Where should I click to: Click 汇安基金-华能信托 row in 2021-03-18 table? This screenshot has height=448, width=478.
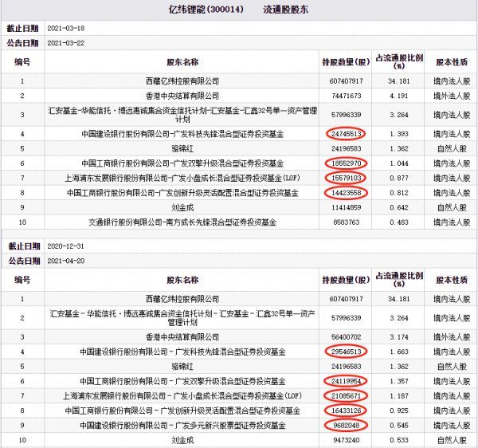coord(182,115)
